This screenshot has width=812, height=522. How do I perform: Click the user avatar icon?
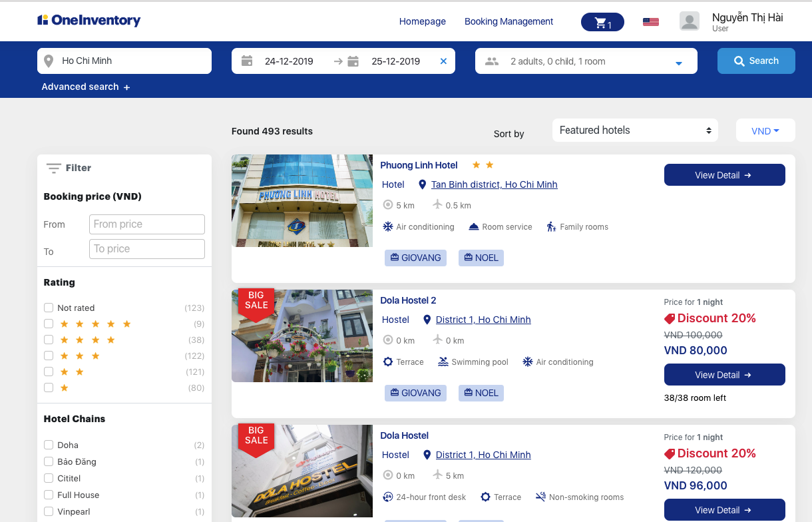(x=689, y=21)
